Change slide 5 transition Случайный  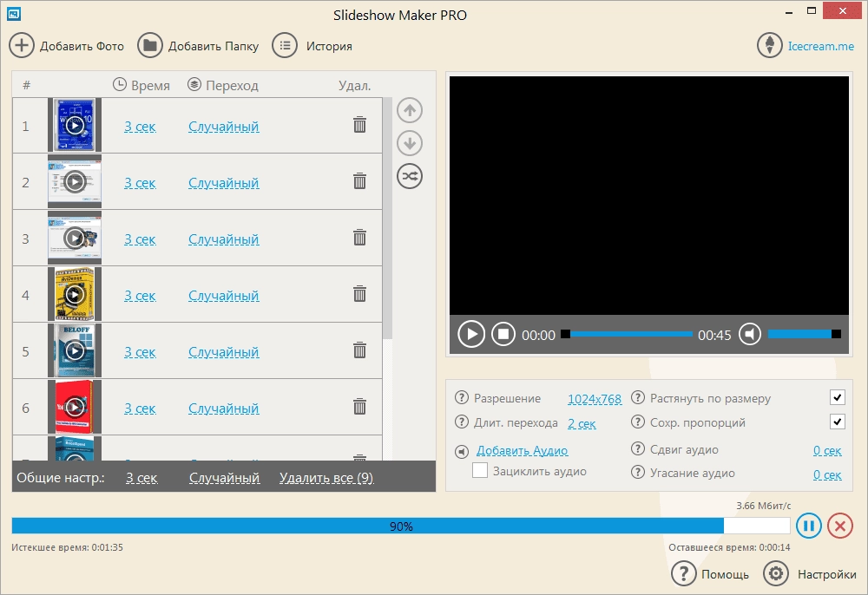click(x=224, y=352)
